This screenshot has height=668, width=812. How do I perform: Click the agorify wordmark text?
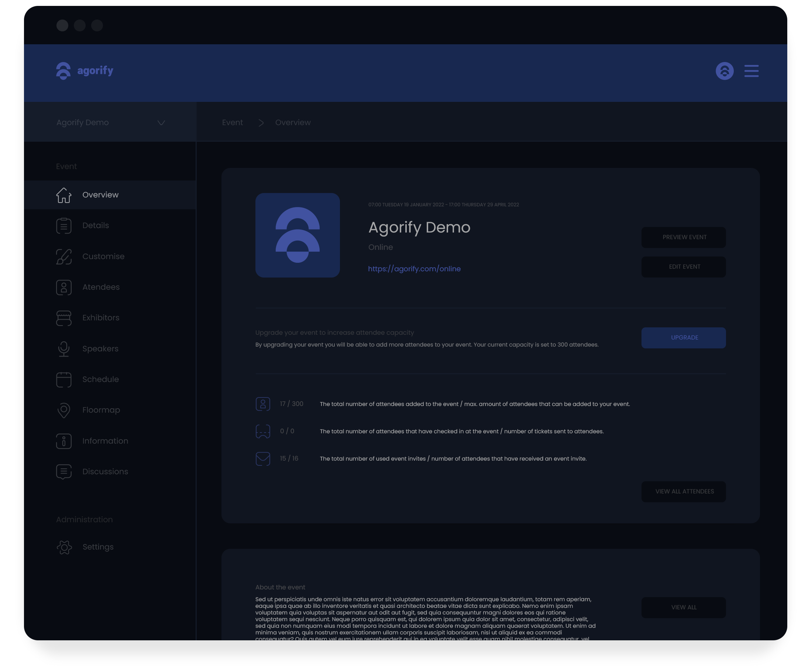[96, 71]
